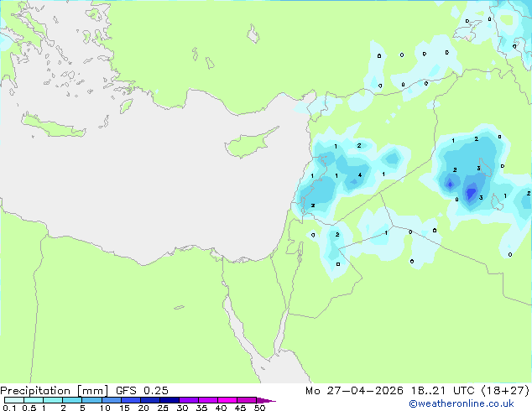Select the 2–5 mm legend color swatch

point(72,400)
